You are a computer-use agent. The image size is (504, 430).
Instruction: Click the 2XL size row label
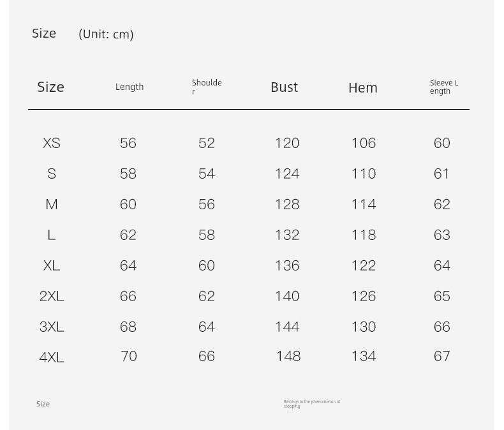tap(52, 296)
